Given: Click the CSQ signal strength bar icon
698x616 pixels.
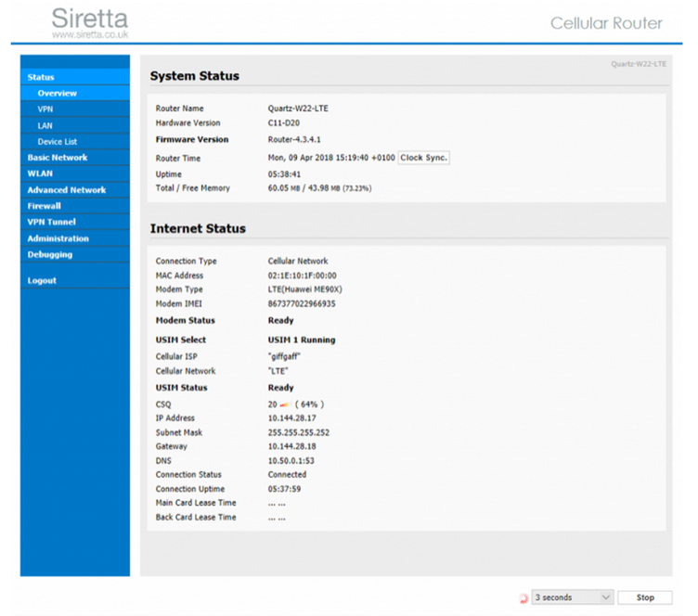Looking at the screenshot, I should 285,404.
